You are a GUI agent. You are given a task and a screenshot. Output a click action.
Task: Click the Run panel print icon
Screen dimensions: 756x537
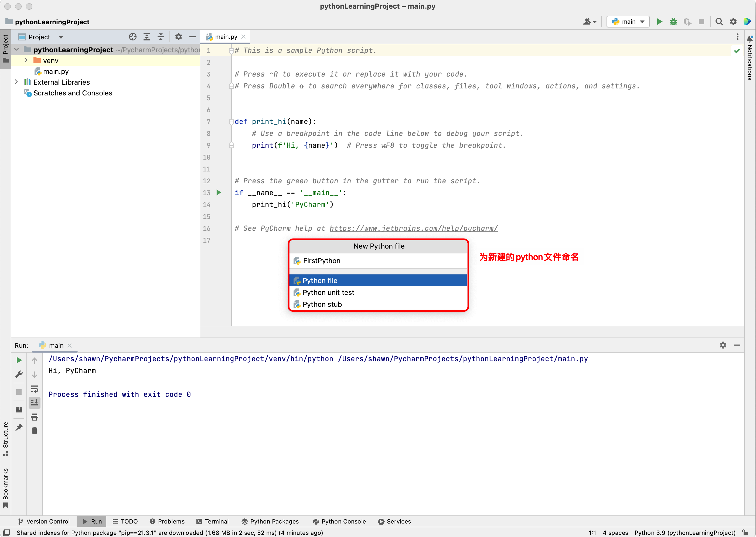35,417
